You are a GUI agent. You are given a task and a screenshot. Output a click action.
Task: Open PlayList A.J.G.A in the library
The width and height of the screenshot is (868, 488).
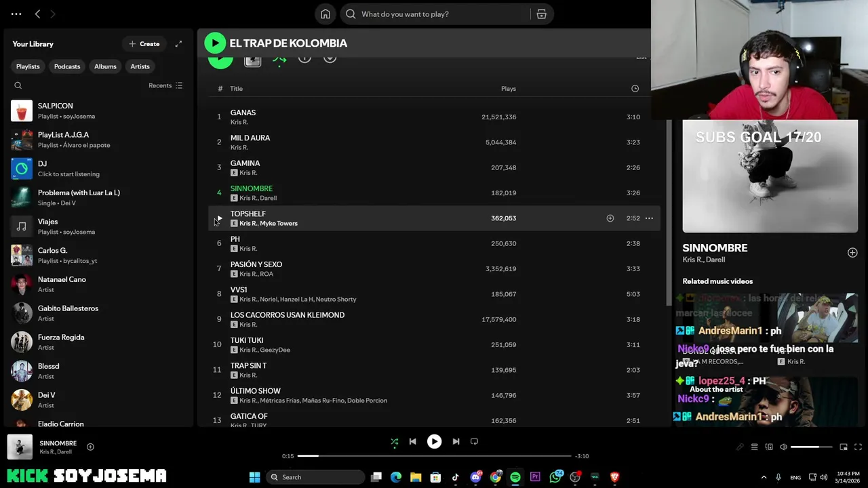tap(98, 140)
